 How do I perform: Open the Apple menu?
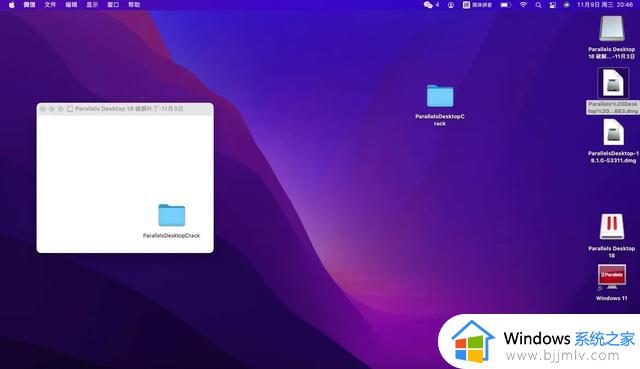tap(12, 5)
